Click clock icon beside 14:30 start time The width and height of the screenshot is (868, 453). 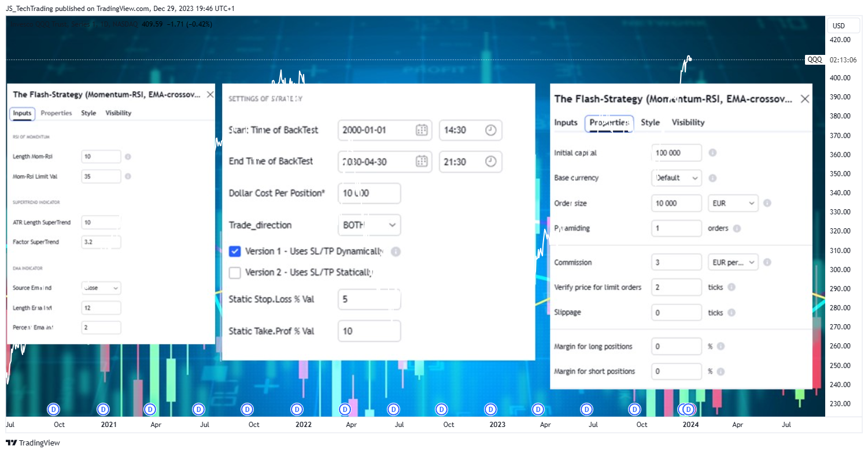(x=490, y=130)
